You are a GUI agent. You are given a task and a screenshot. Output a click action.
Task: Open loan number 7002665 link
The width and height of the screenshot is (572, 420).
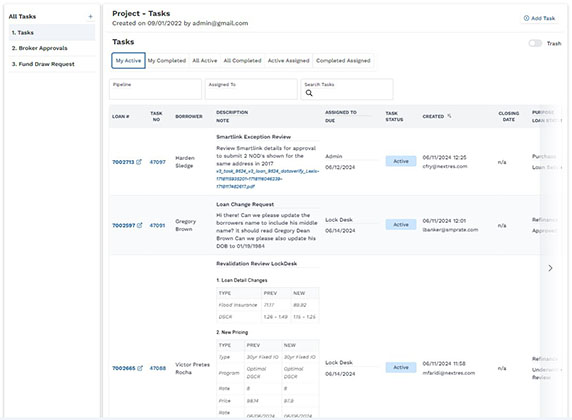(x=124, y=368)
